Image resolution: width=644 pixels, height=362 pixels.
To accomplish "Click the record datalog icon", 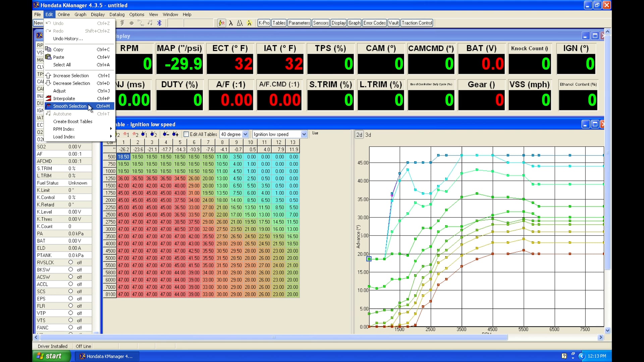I will 131,23.
